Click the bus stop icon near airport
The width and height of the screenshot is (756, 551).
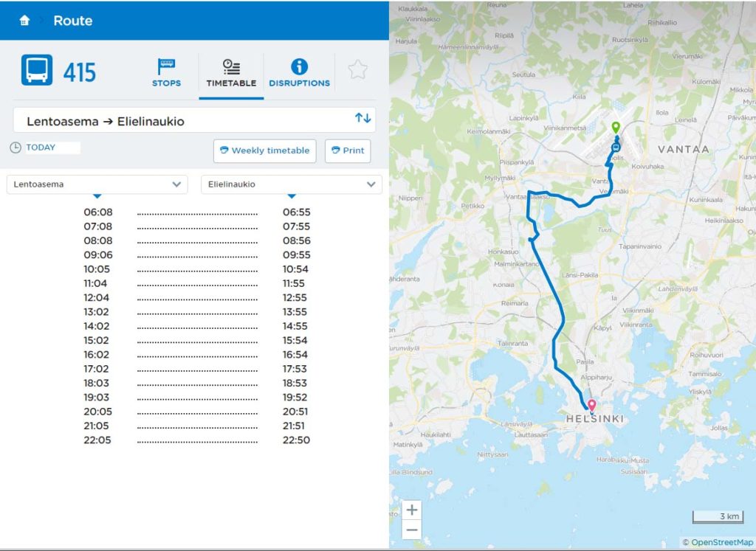(616, 147)
